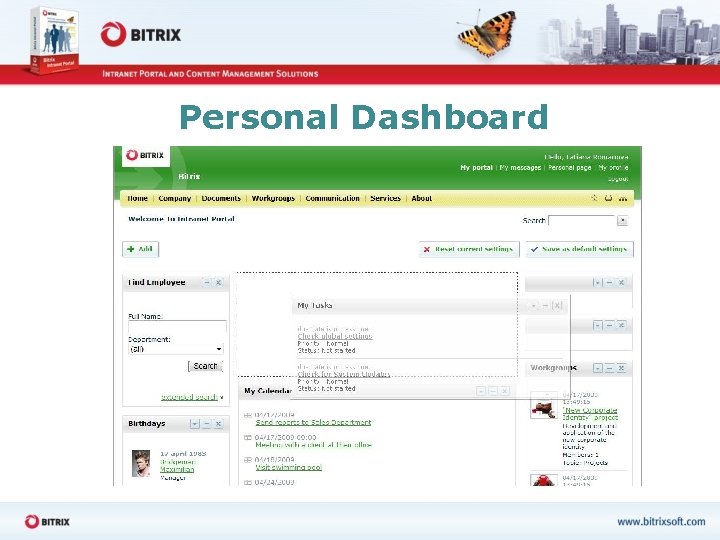The height and width of the screenshot is (540, 720).
Task: Open the Workgroups gadget settings dropdown
Action: (x=597, y=368)
